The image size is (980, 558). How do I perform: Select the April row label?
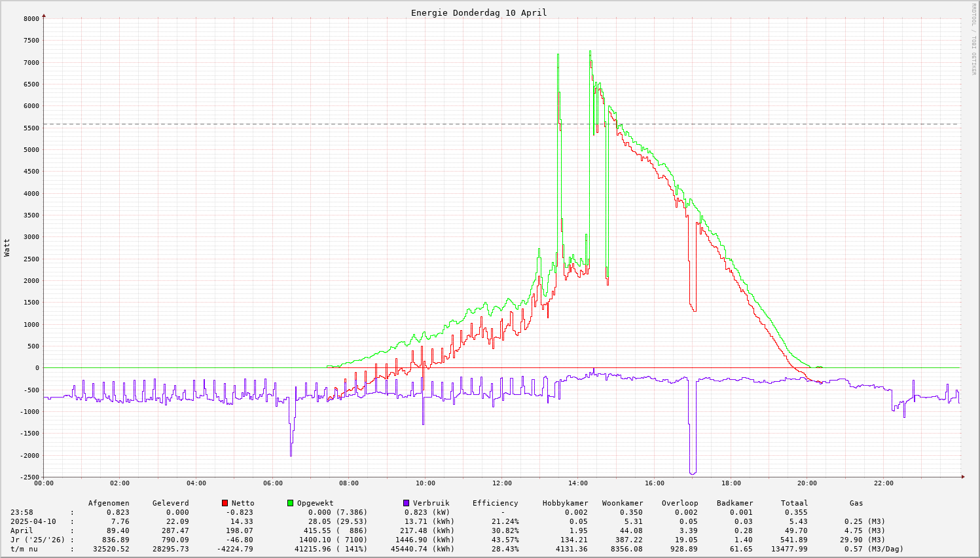point(22,530)
